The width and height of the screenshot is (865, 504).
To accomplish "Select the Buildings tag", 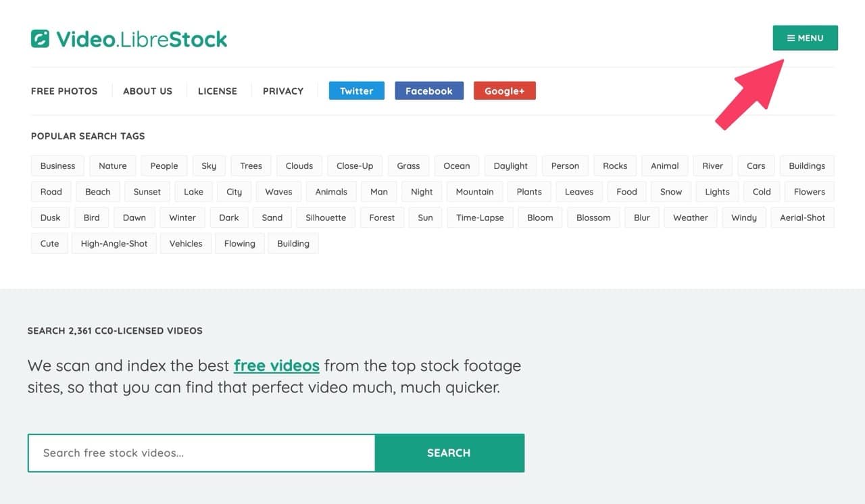I will [x=807, y=166].
